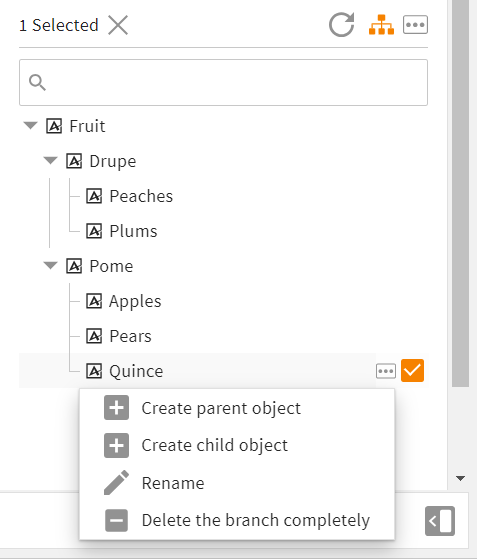Click the vertical scrollbar thumb
The width and height of the screenshot is (477, 559).
tap(460, 193)
